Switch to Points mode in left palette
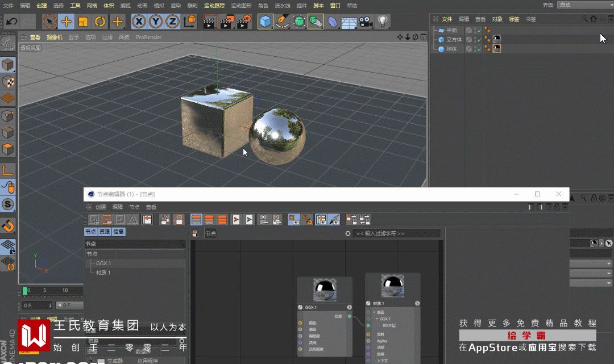614x364 pixels. click(x=8, y=115)
